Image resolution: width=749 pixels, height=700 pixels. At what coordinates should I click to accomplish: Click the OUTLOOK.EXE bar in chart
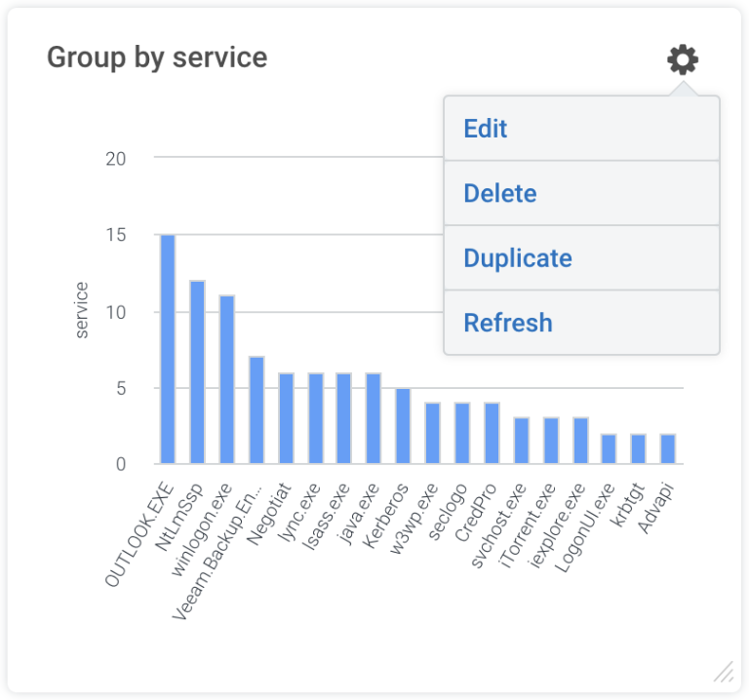(168, 349)
